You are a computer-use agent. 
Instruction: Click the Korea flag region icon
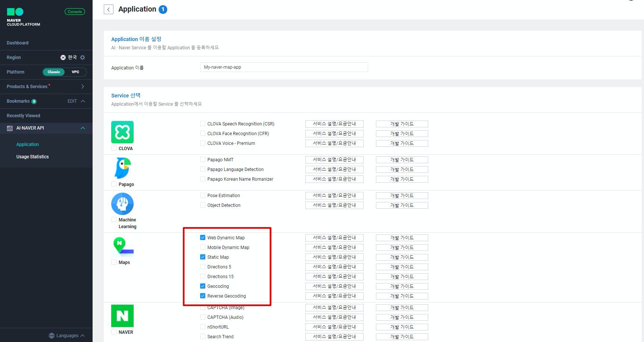(x=63, y=57)
